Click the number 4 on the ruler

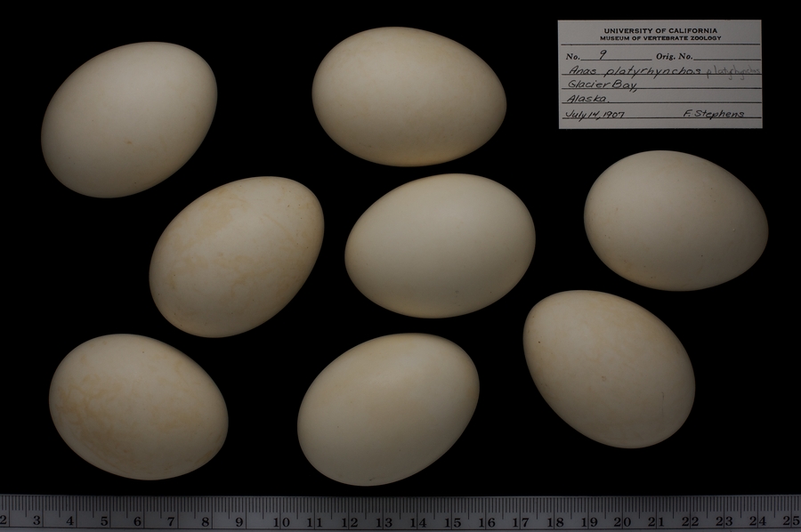(70, 521)
